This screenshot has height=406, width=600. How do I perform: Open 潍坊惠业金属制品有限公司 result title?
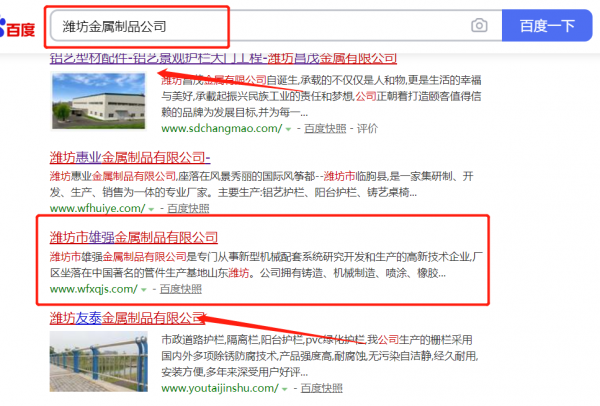pos(130,157)
